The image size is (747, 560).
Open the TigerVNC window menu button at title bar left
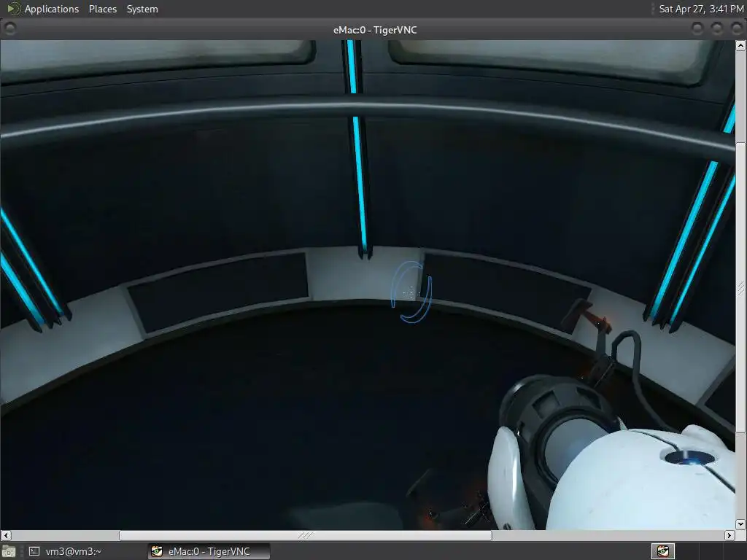pyautogui.click(x=9, y=29)
